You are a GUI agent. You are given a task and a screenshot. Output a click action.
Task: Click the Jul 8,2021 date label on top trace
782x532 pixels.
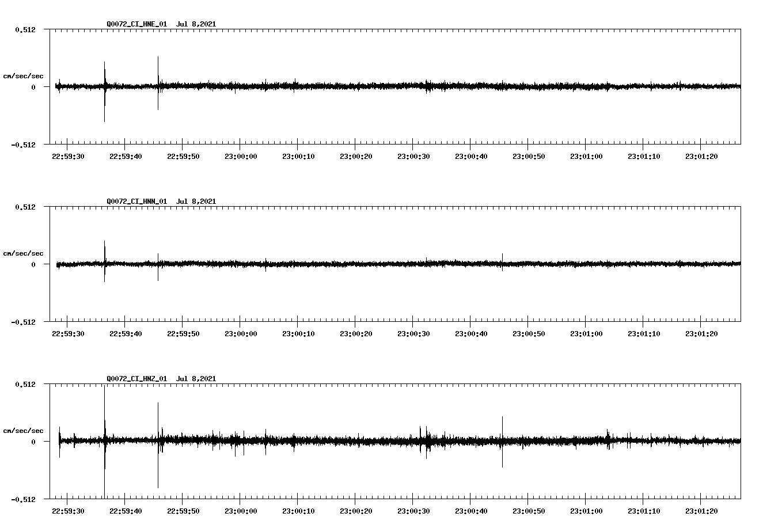[198, 24]
